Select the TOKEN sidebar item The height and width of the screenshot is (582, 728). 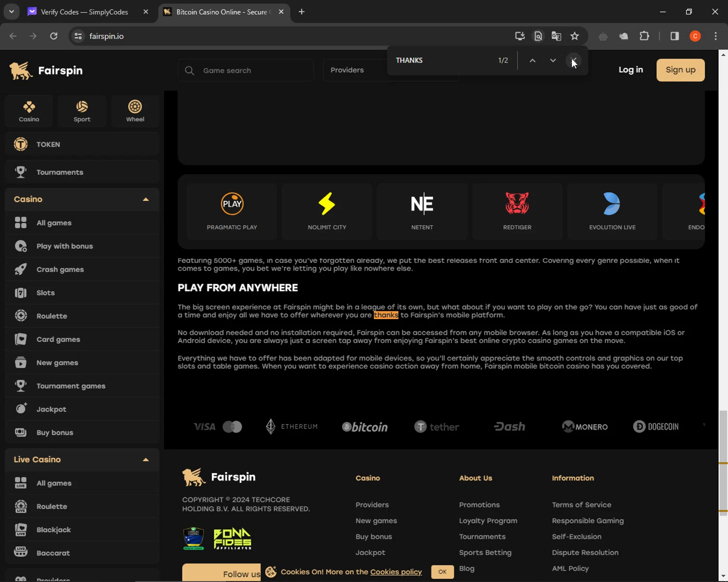pos(82,145)
